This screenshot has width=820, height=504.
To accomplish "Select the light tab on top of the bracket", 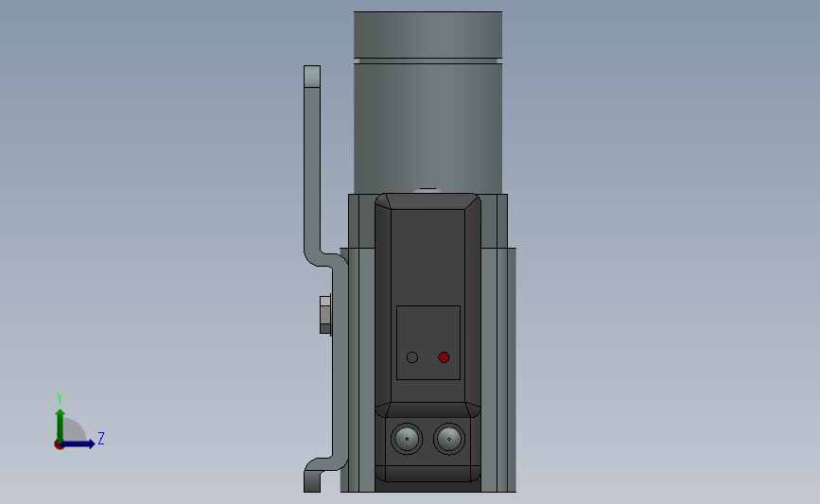I will pyautogui.click(x=312, y=77).
